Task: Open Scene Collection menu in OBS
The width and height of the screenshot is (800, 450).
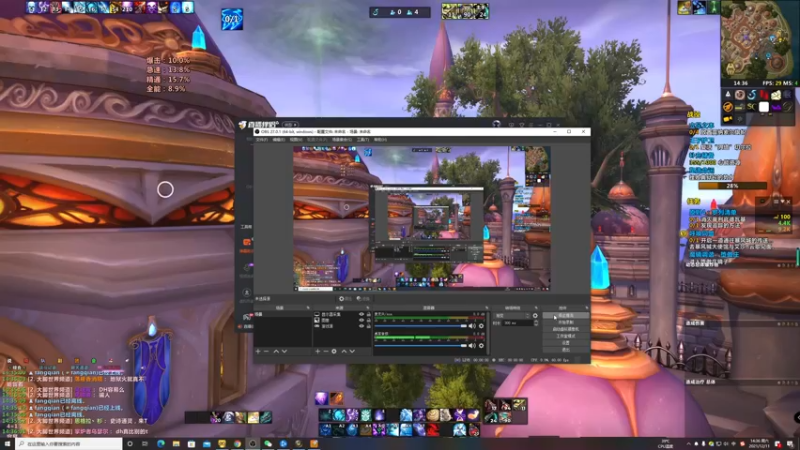Action: tap(342, 139)
